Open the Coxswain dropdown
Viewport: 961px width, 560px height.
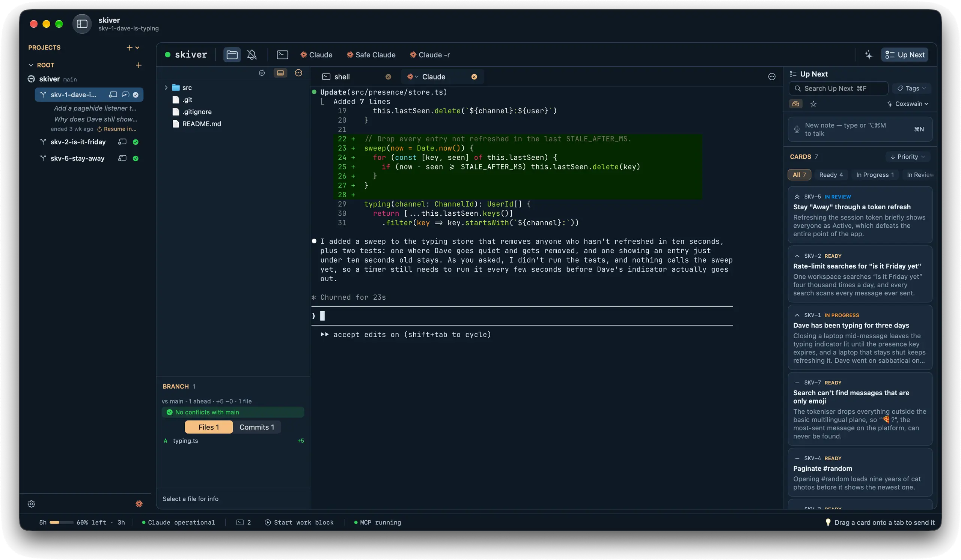[x=908, y=104]
